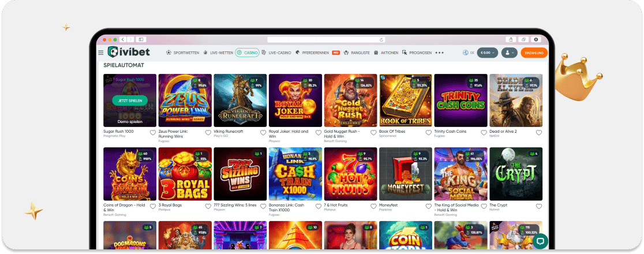This screenshot has width=644, height=254.
Task: Click the Moneyfest game title text
Action: (x=388, y=205)
